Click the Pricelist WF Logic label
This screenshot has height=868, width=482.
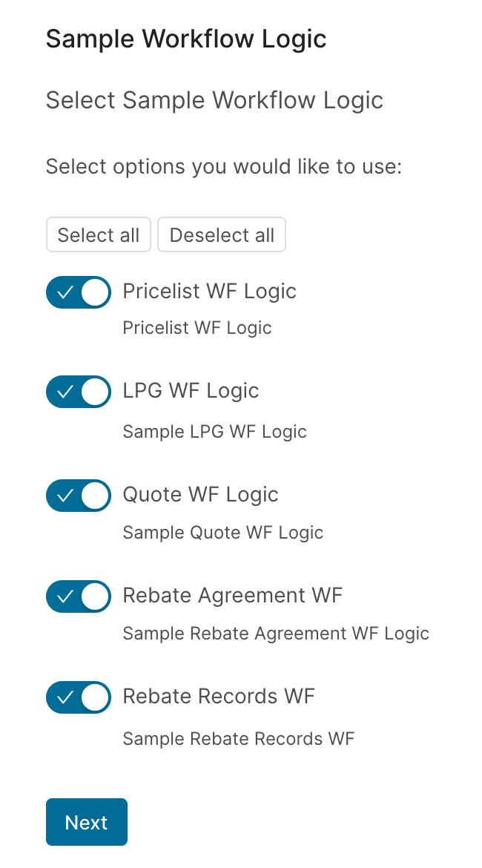pyautogui.click(x=209, y=292)
